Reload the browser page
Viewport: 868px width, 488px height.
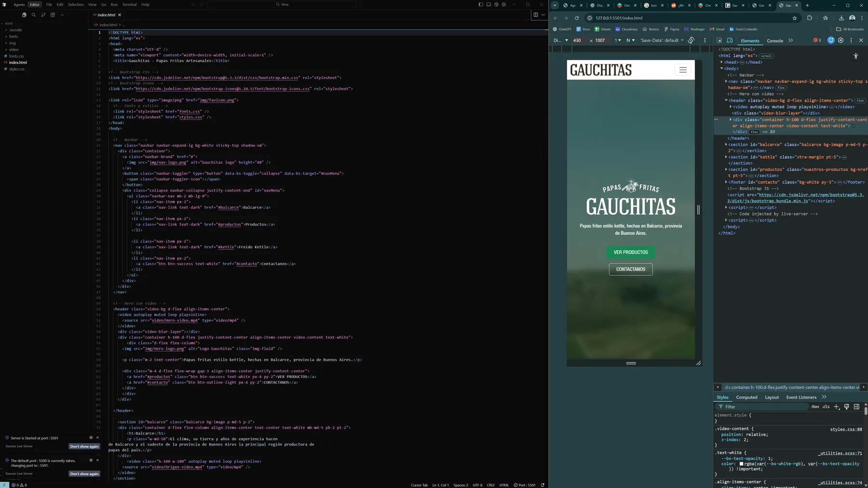point(576,18)
